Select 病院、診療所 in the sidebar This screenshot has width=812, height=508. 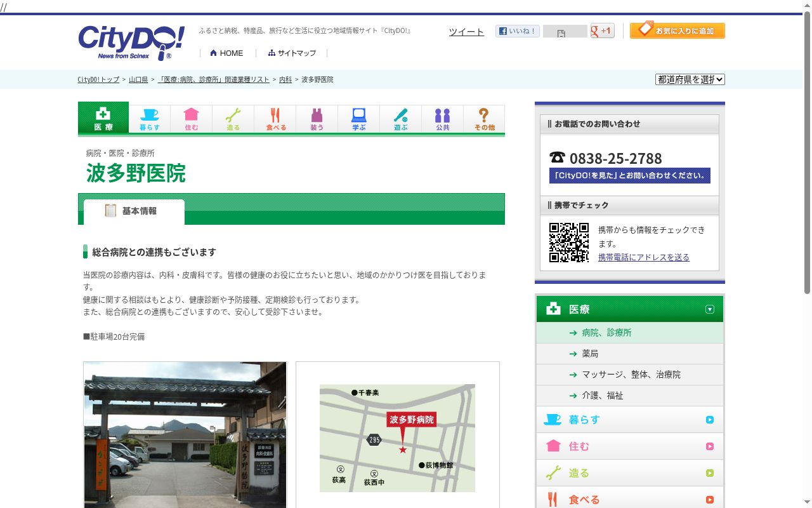point(629,333)
